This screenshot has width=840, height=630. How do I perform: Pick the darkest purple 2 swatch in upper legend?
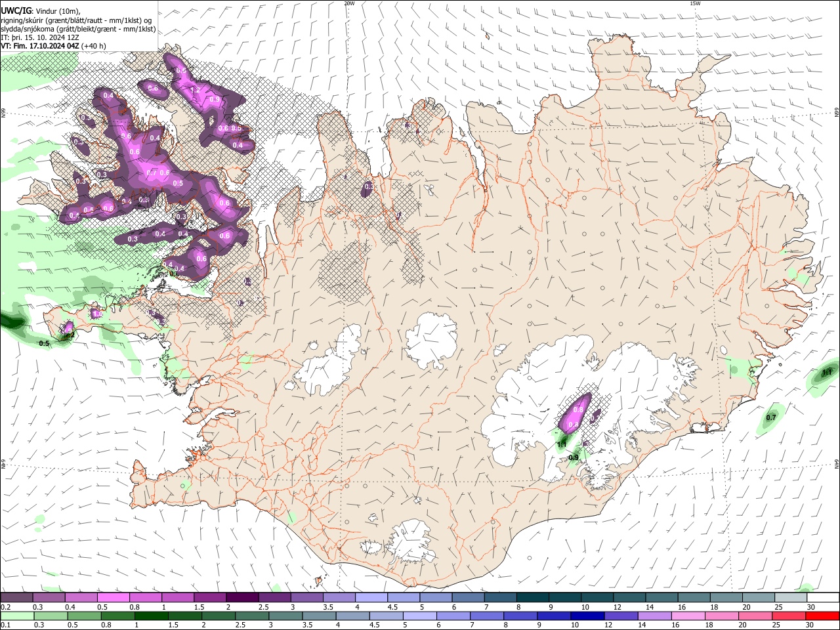coord(242,597)
